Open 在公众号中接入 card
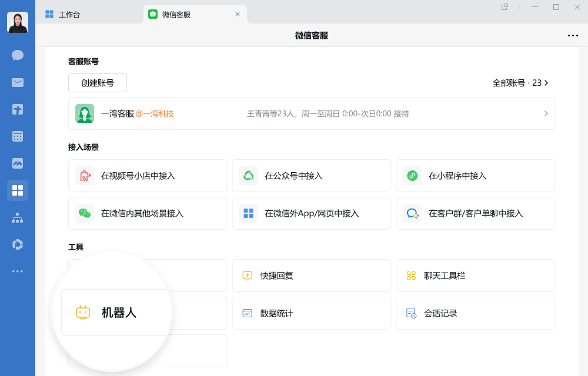 311,176
